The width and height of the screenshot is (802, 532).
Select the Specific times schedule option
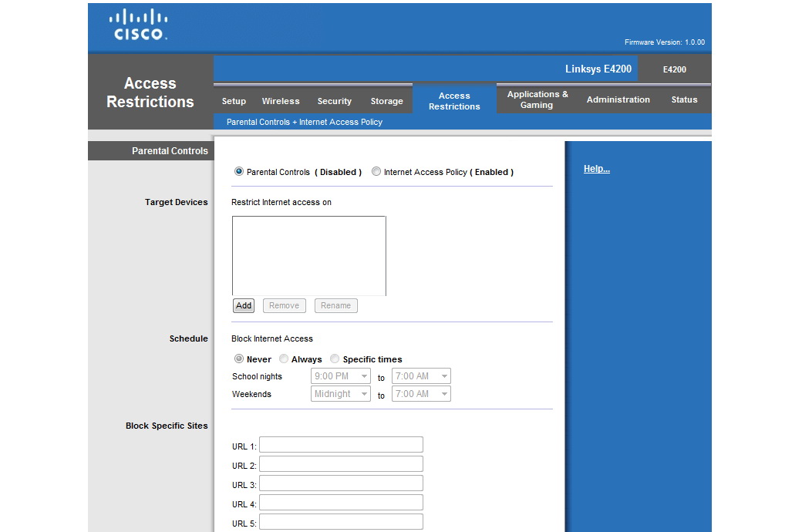[335, 359]
